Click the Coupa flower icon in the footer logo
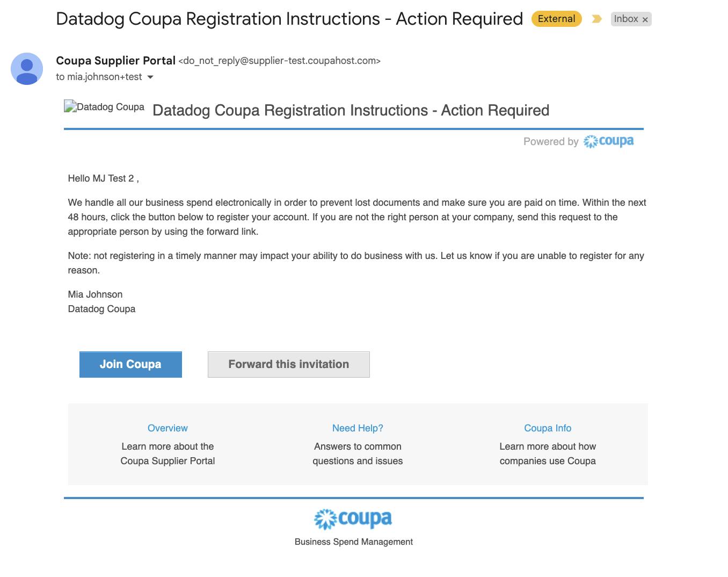The image size is (728, 577). [x=325, y=518]
